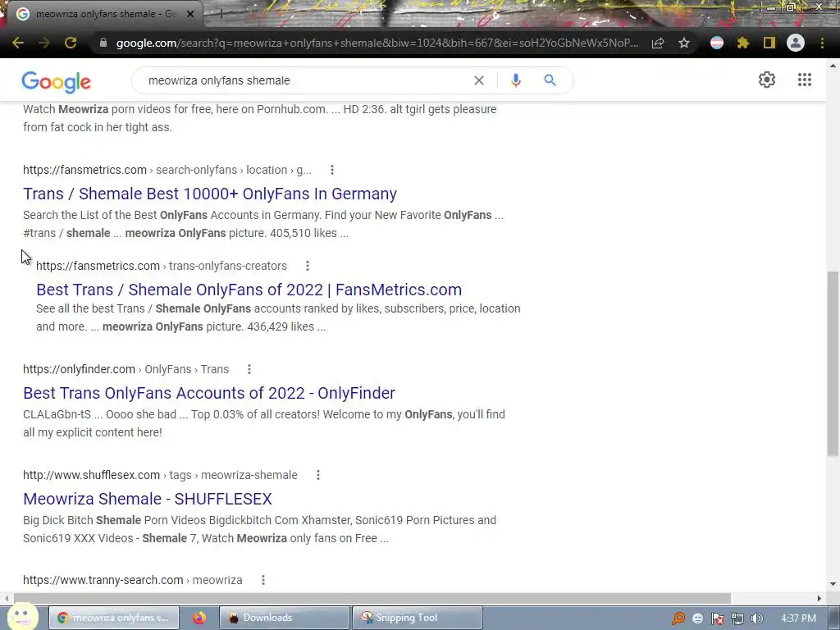Screen dimensions: 840x630
Task: Click the scroll-down arrow of vertical scrollbar
Action: [x=833, y=584]
